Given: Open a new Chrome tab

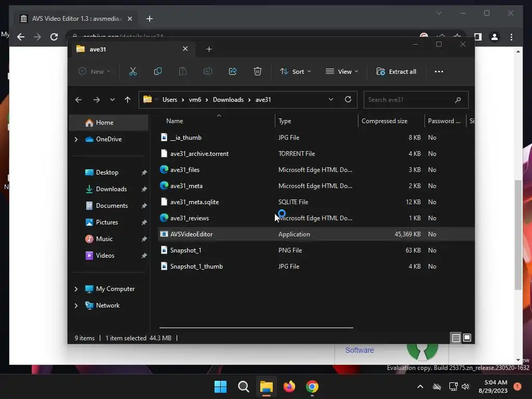Looking at the screenshot, I should click(149, 19).
